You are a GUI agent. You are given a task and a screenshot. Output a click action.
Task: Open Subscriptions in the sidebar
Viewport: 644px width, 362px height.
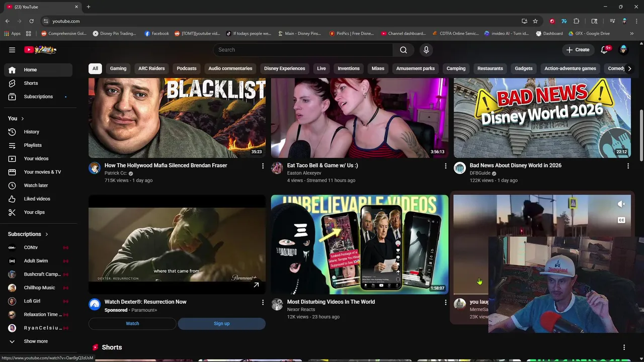point(38,97)
